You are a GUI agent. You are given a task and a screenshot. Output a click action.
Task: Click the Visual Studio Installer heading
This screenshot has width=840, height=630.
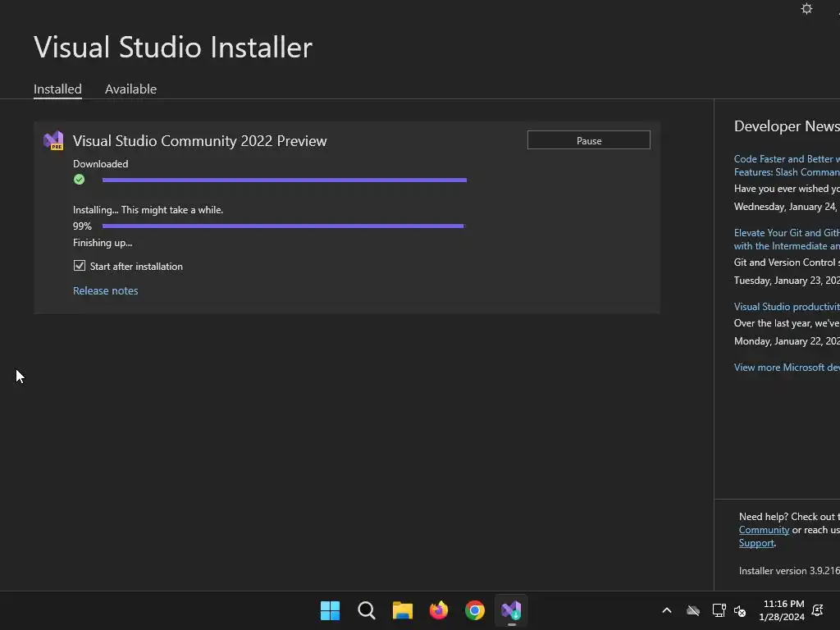coord(173,47)
